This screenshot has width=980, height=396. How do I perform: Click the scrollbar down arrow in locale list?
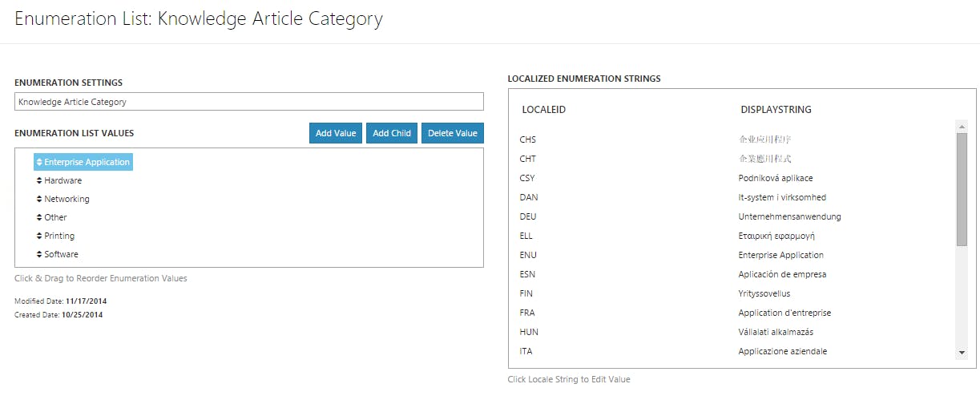pos(962,353)
